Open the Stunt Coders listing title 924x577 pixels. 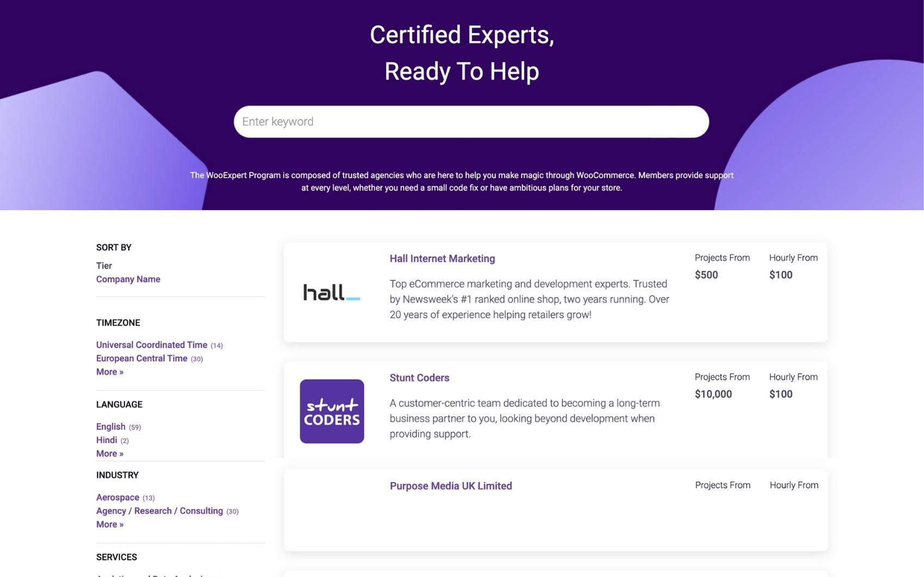[x=419, y=378]
